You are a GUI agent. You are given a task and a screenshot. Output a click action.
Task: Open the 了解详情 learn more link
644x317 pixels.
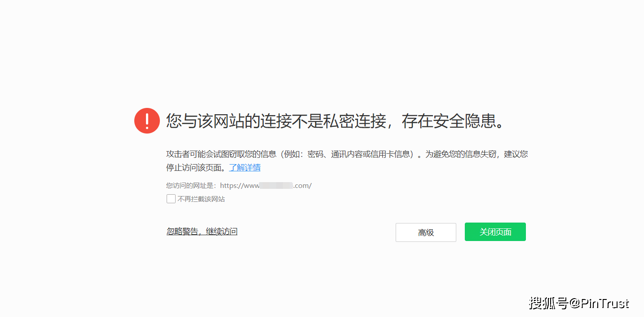(x=244, y=167)
